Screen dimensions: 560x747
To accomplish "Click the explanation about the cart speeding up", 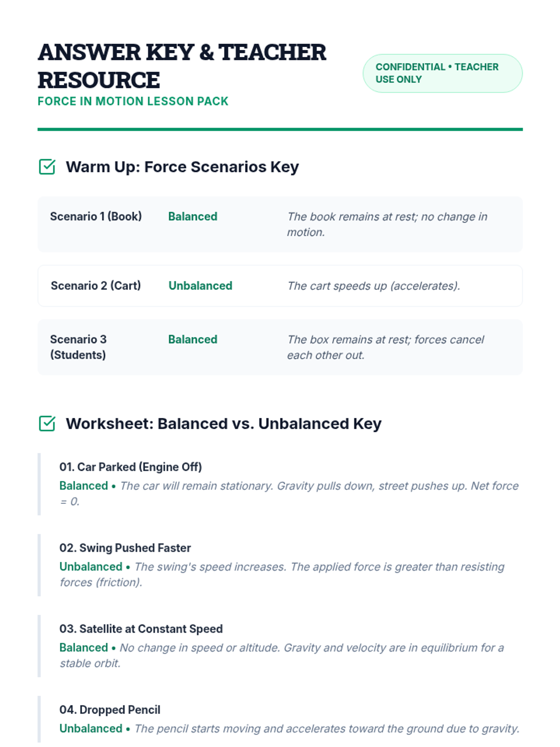I will [374, 286].
